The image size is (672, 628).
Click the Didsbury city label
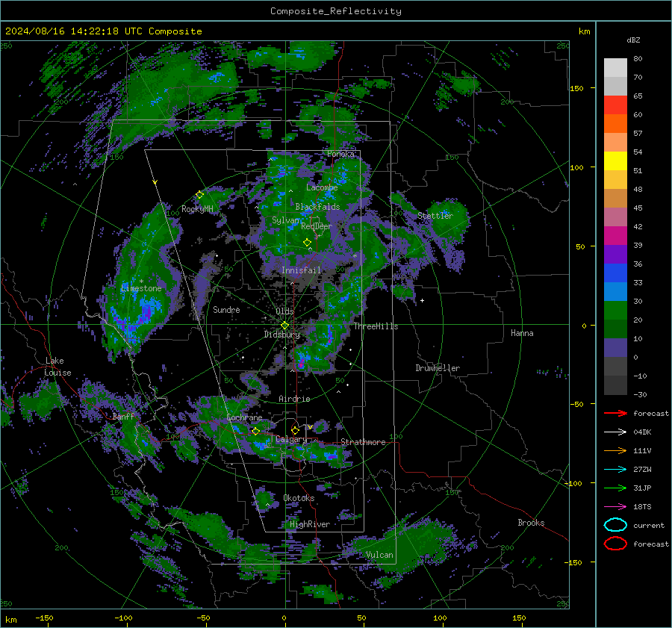coord(281,335)
